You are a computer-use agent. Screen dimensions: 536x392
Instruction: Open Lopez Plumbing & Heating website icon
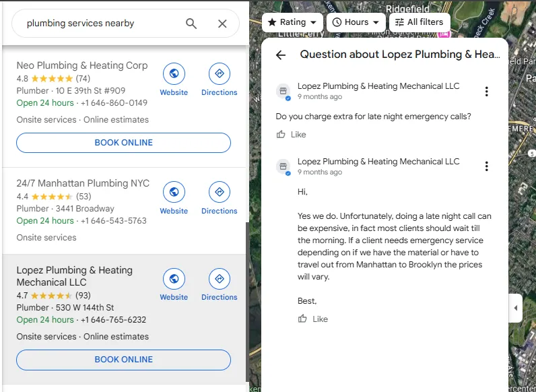[174, 279]
